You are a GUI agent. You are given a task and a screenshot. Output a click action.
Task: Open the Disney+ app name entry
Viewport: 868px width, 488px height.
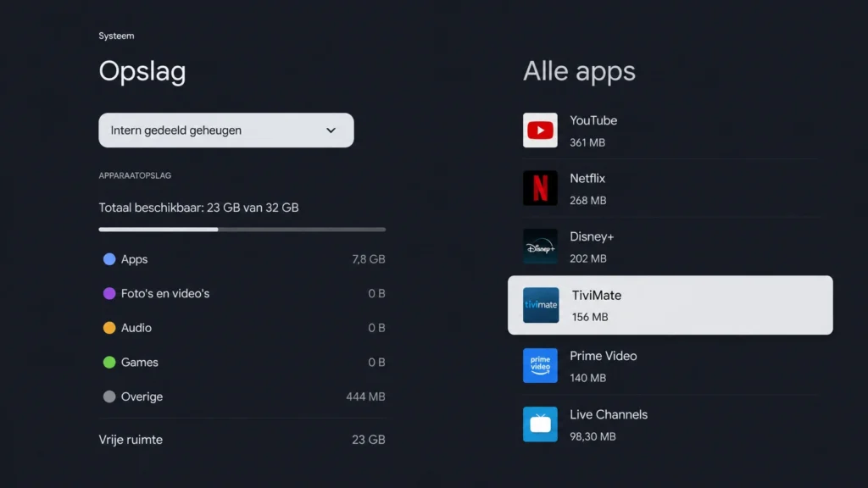tap(592, 237)
